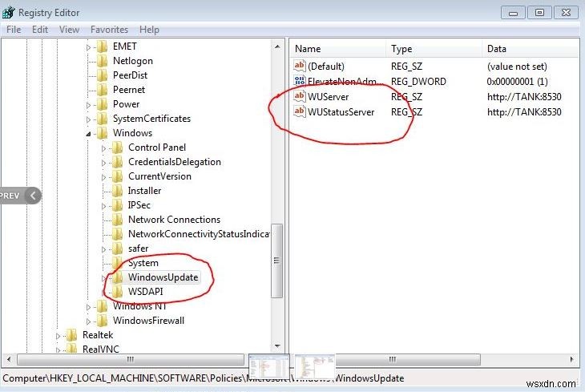Expand the SystemCertificates key

point(88,119)
